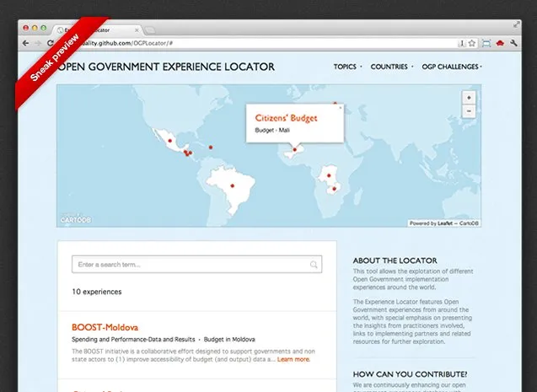Click the search magnifier icon
537x392 pixels.
[x=314, y=265]
